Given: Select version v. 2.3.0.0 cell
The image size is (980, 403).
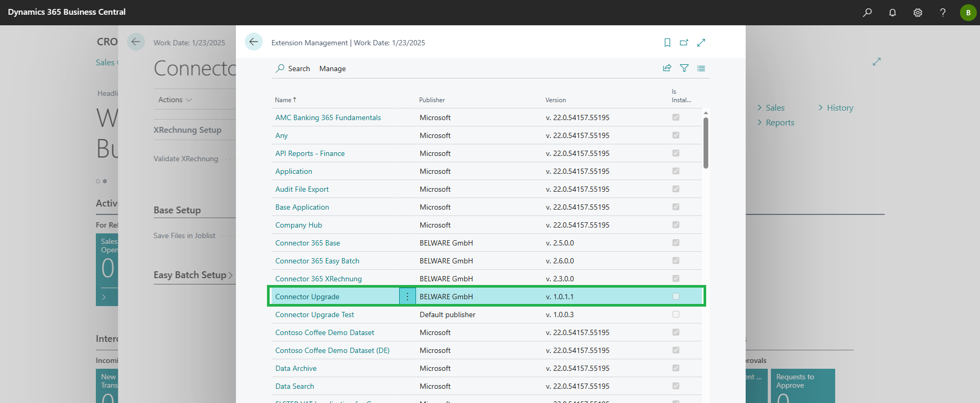Looking at the screenshot, I should point(560,279).
